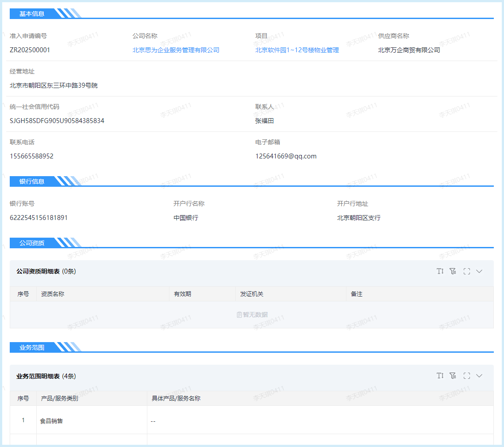
Task: Click the row height icon on 业务范围明细表
Action: [440, 375]
